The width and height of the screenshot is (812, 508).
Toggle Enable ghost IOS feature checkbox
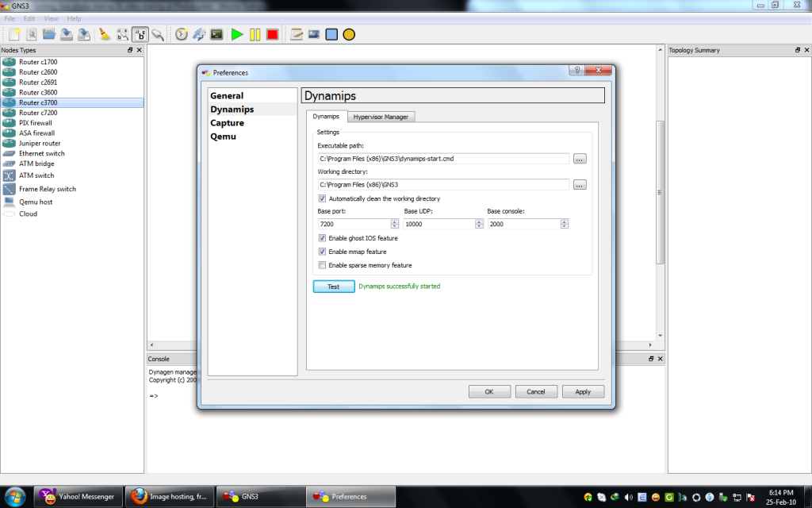pos(322,238)
